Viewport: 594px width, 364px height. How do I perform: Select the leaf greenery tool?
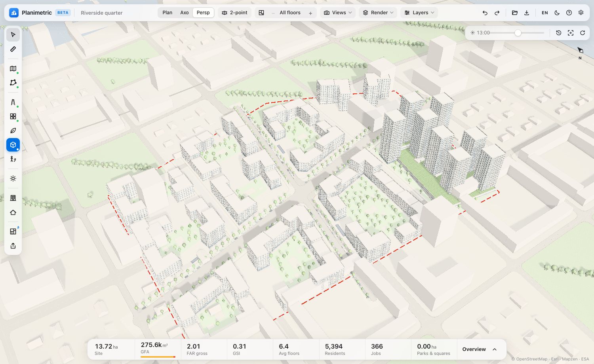point(13,131)
